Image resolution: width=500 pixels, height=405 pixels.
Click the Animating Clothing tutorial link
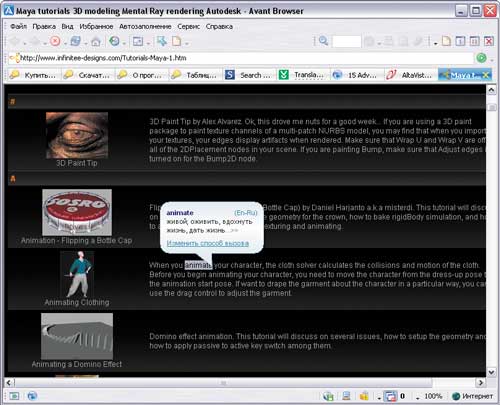[x=77, y=302]
